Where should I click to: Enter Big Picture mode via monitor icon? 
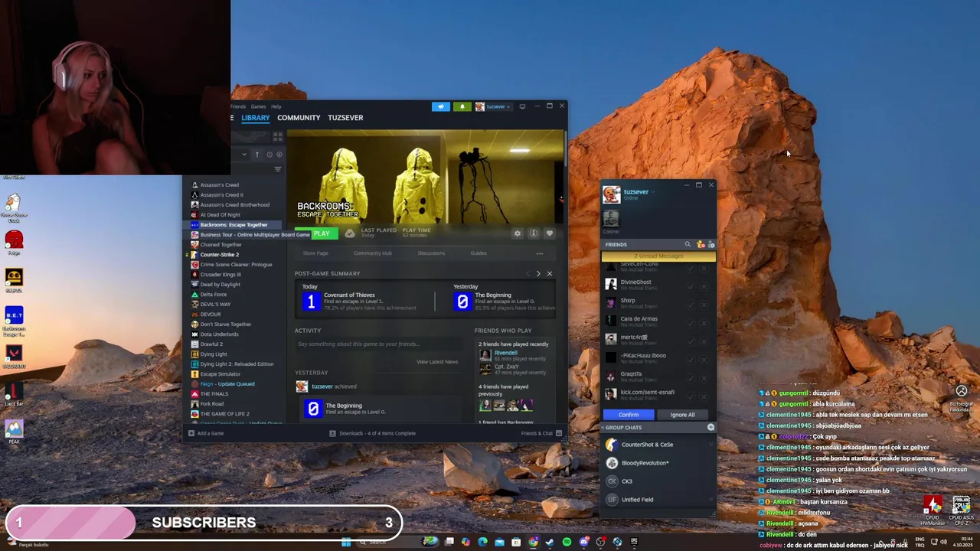tap(522, 106)
